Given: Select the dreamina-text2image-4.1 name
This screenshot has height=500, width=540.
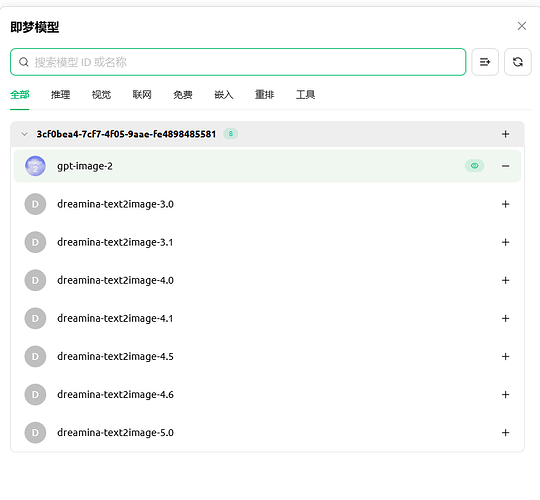Looking at the screenshot, I should 115,319.
